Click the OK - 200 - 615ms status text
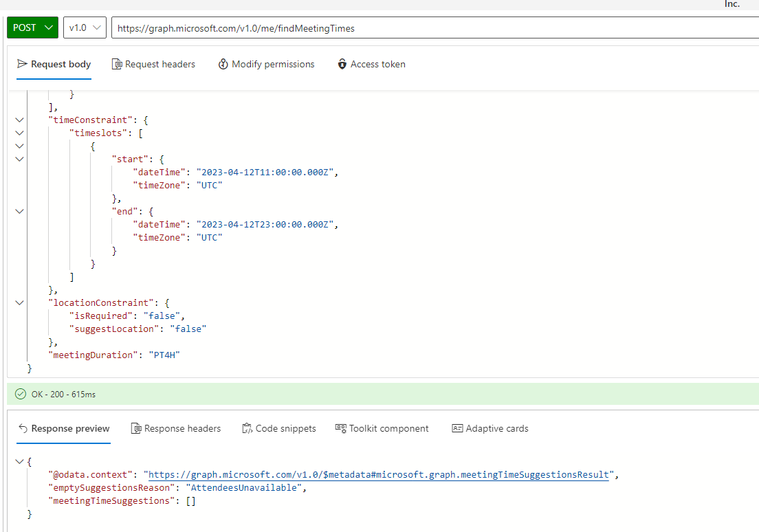This screenshot has width=759, height=532. [x=63, y=394]
